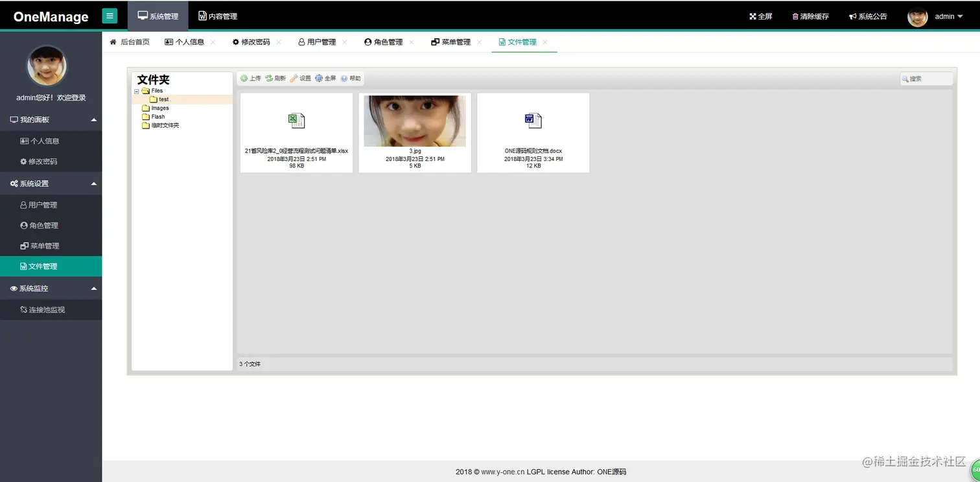Select the 3.jpg image thumbnail
The height and width of the screenshot is (482, 980).
click(414, 120)
